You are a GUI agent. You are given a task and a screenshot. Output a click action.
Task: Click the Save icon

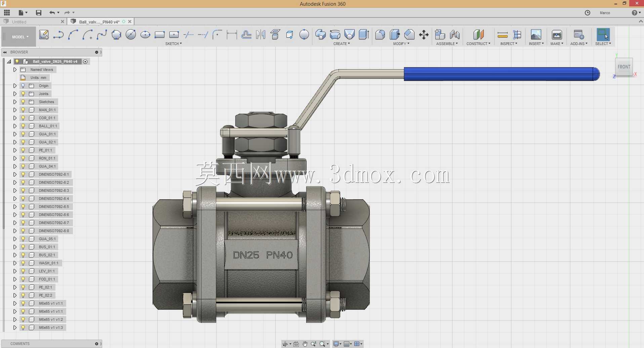[39, 13]
